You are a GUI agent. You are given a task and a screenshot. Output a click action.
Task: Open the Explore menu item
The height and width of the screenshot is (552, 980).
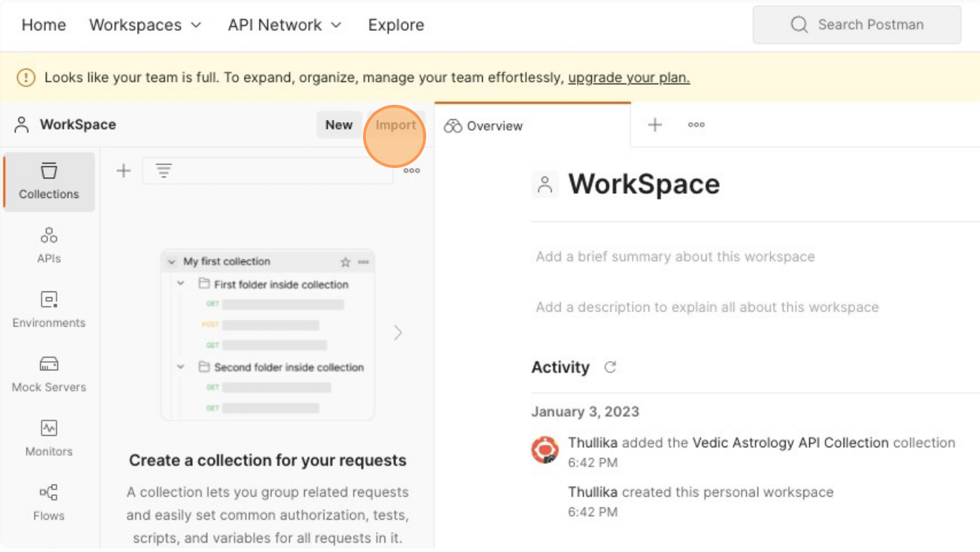coord(396,25)
